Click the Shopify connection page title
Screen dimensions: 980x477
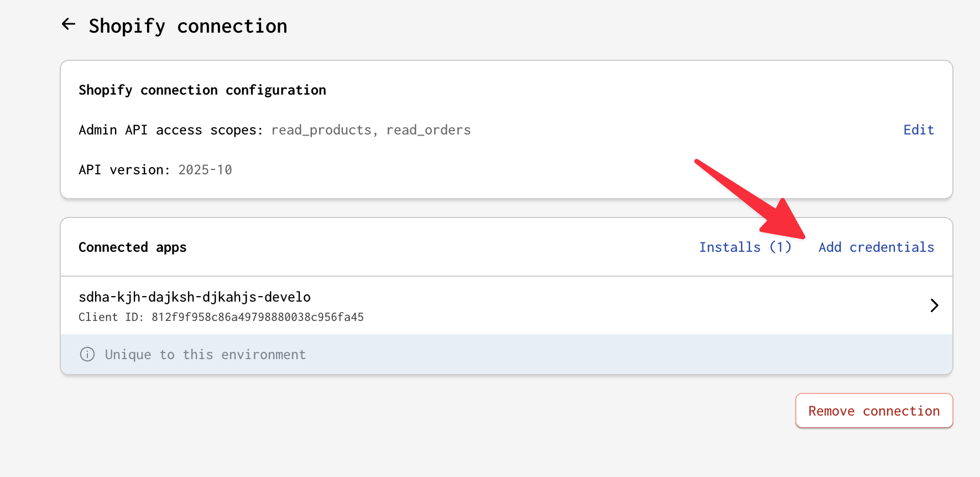[188, 26]
